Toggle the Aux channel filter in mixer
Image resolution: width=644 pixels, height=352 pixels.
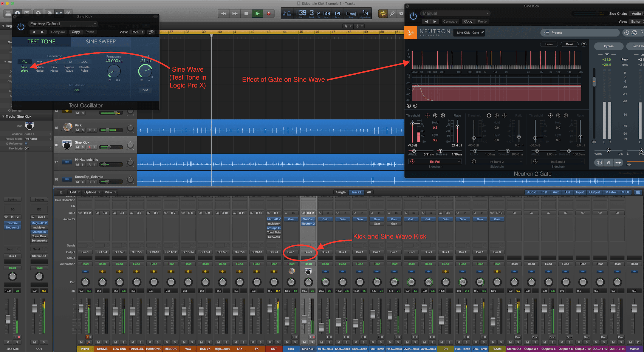coord(556,192)
